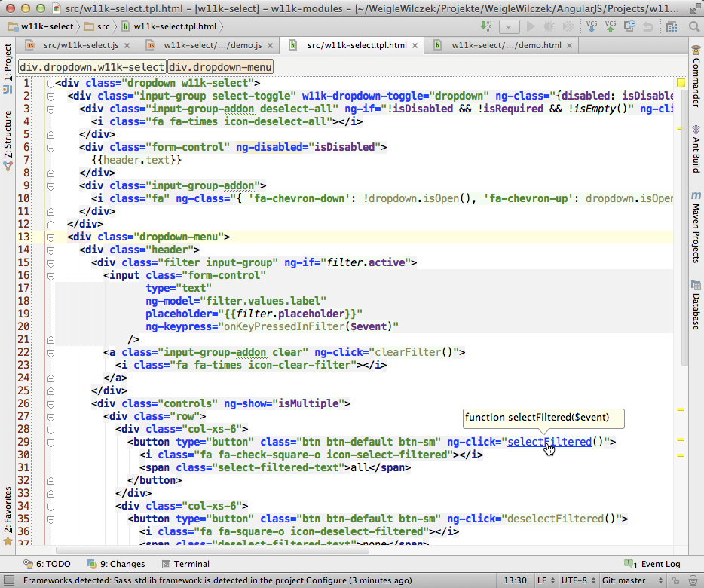
Task: Open the TODO tool window
Action: pyautogui.click(x=47, y=564)
